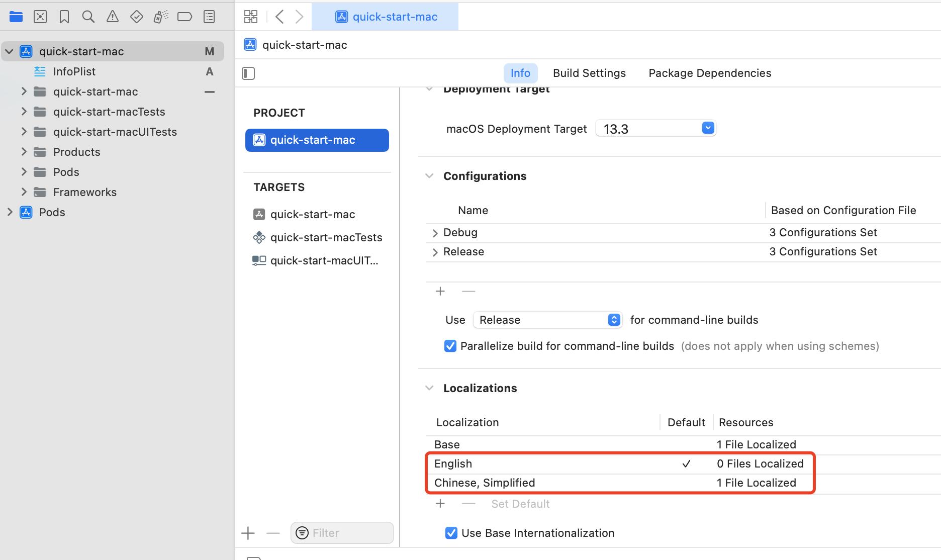Viewport: 941px width, 560px height.
Task: Collapse the Localizations section
Action: pos(429,388)
